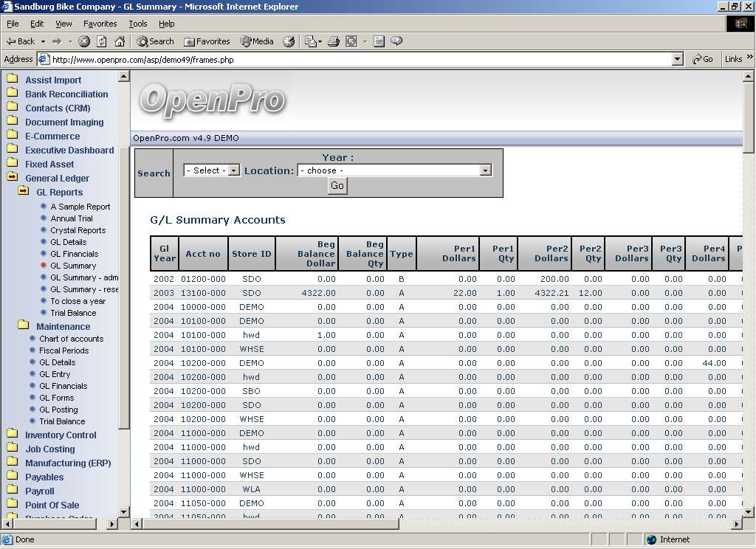Viewport: 756px width, 549px height.
Task: Open the Tools menu
Action: (138, 24)
